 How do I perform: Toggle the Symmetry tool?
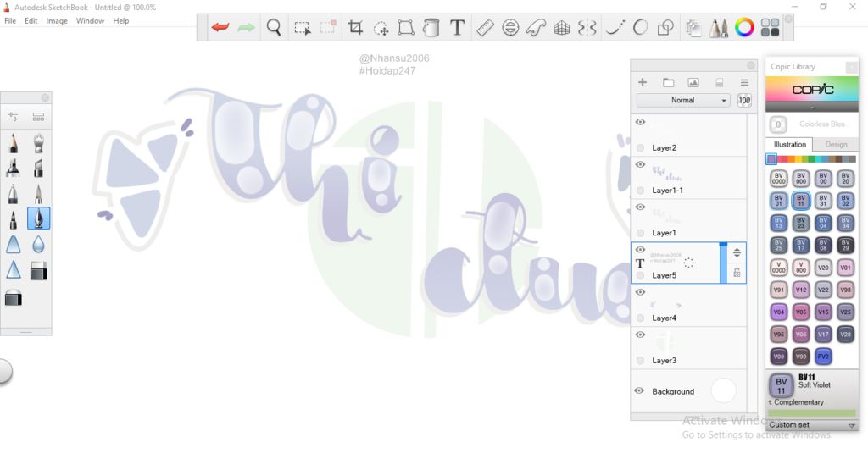coord(587,27)
